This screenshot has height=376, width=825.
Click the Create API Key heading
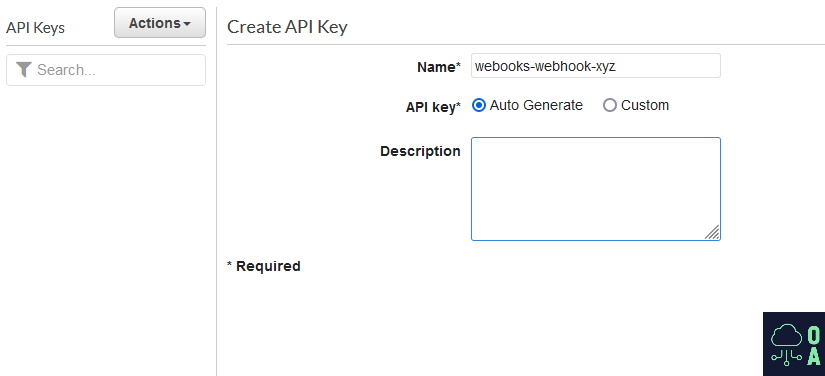point(287,27)
